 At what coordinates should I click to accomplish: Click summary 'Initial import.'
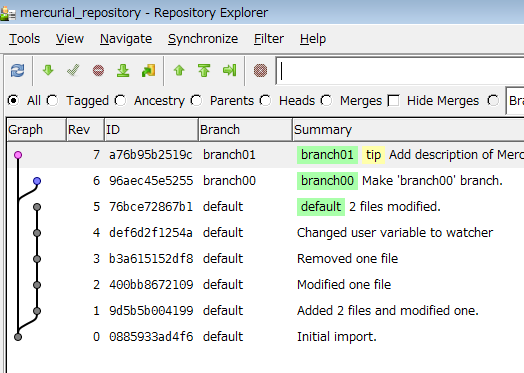coord(337,337)
